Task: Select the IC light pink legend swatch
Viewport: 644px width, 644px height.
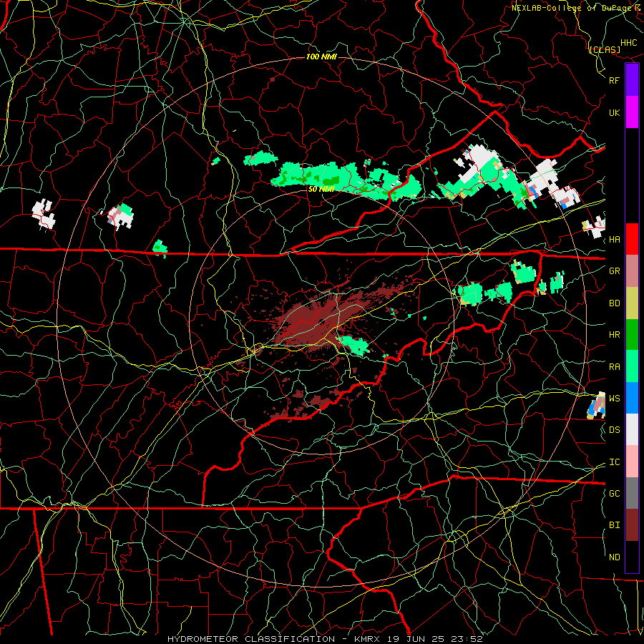Action: click(632, 462)
